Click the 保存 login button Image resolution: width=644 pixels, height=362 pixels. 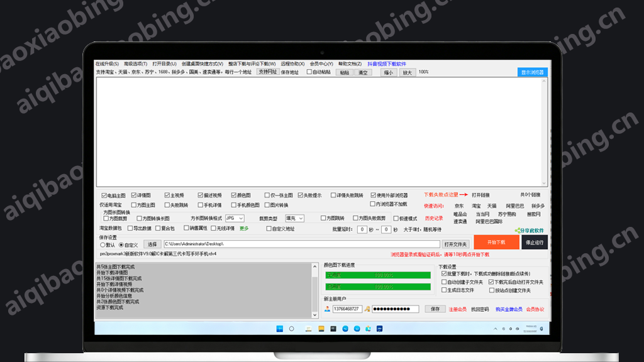point(435,309)
